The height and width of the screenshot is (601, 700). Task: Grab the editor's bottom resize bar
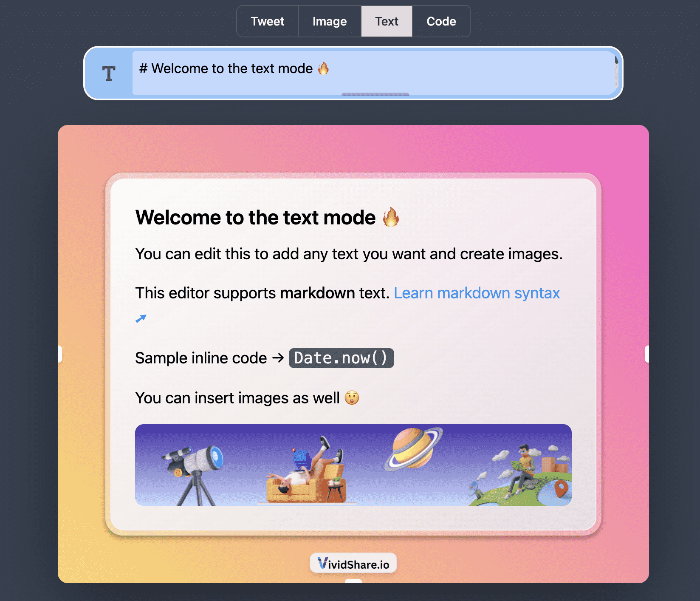[375, 94]
